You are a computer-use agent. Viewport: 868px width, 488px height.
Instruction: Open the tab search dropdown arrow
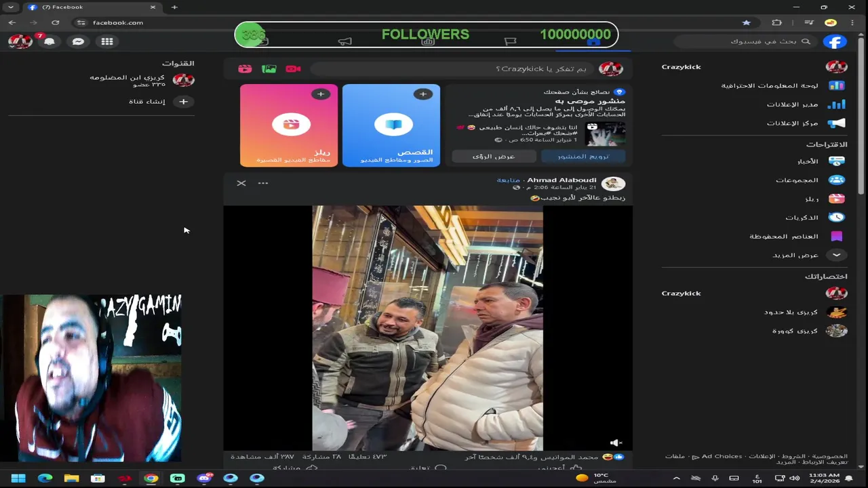tap(10, 7)
